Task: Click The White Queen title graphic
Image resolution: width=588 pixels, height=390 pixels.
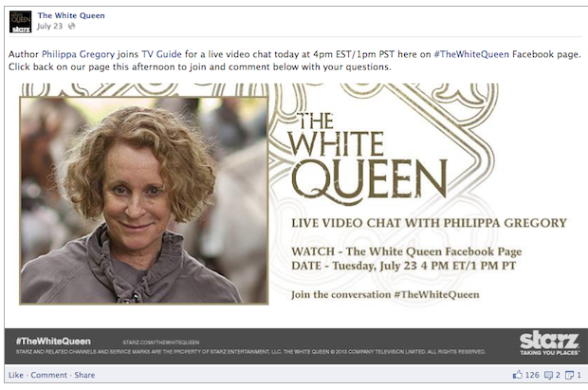Action: coord(368,158)
